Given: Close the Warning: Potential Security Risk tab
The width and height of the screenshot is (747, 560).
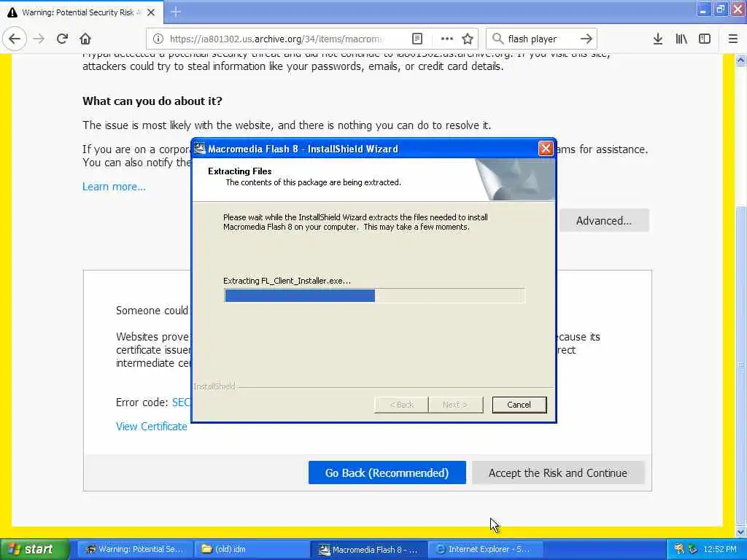Looking at the screenshot, I should [x=151, y=12].
